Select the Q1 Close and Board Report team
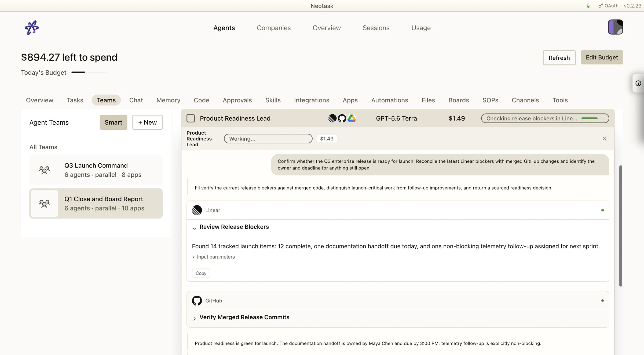644x355 pixels. [x=96, y=204]
